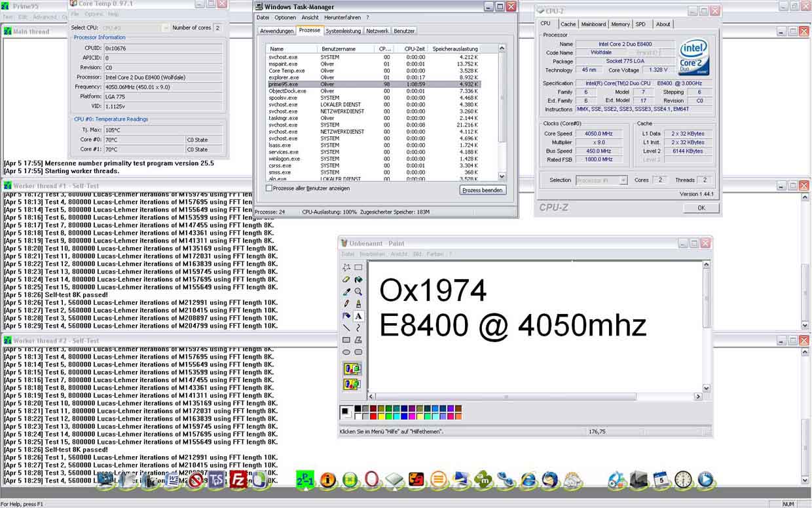
Task: Open the Optionen menu in Task-Manager
Action: click(x=285, y=18)
